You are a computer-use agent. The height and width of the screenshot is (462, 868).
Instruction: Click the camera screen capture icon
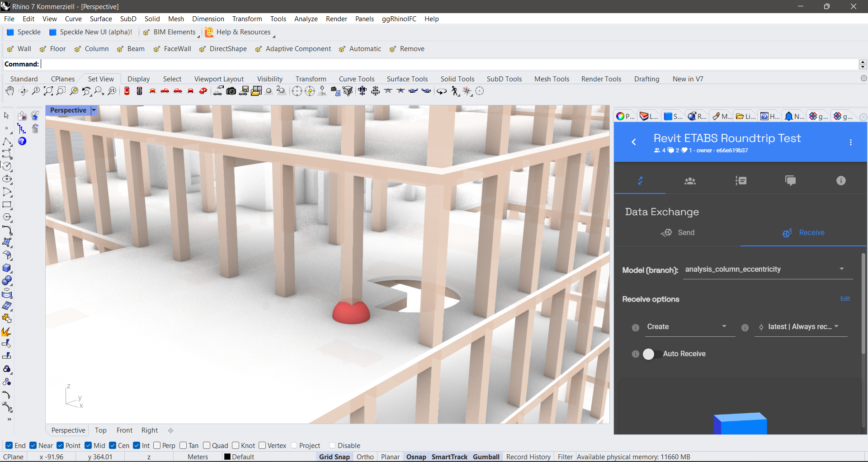(231, 91)
